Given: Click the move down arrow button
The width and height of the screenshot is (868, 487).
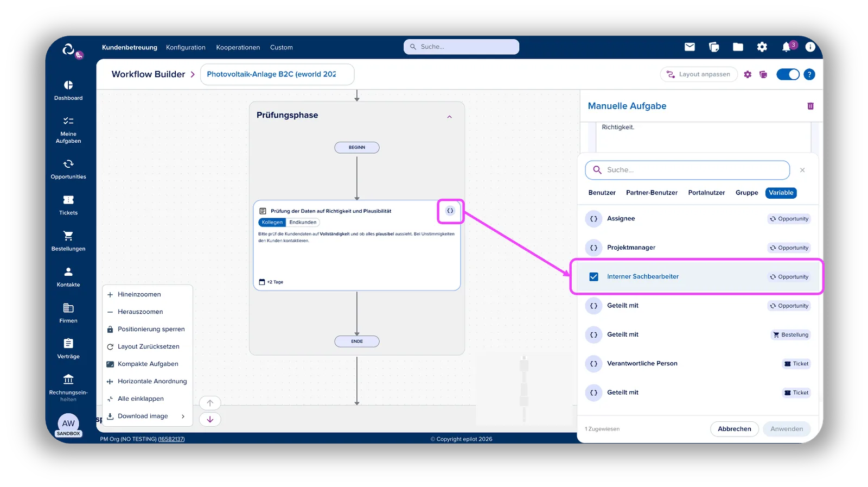Looking at the screenshot, I should [210, 419].
